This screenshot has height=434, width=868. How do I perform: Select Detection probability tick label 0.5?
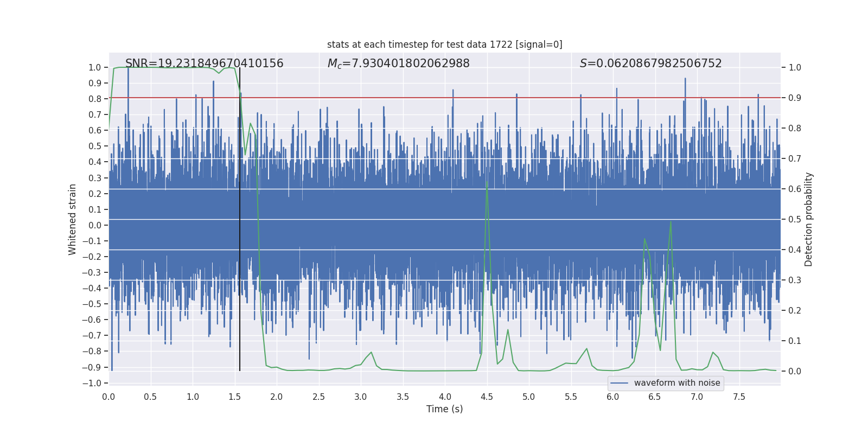pyautogui.click(x=795, y=219)
